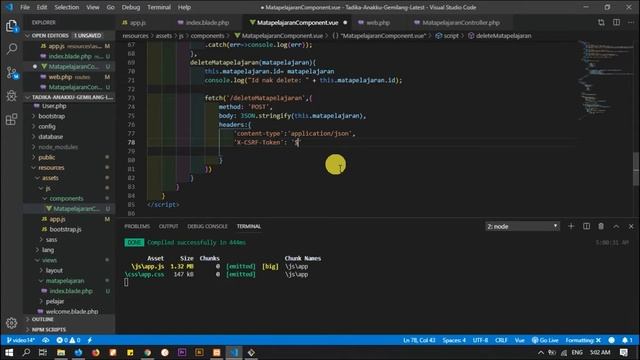Viewport: 640px width, 360px height.
Task: Open the Debug view in activity bar
Action: (11, 96)
